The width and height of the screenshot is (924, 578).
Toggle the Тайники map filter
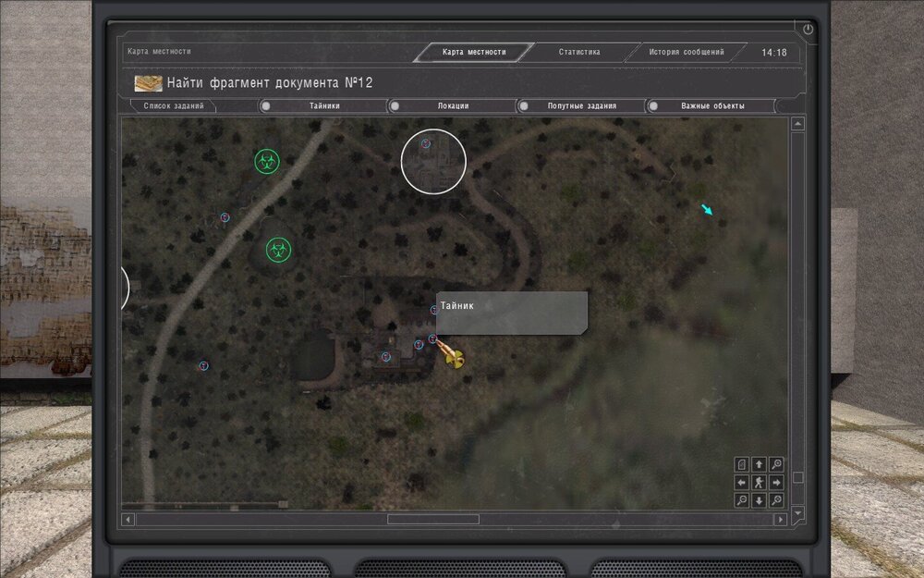pos(322,106)
